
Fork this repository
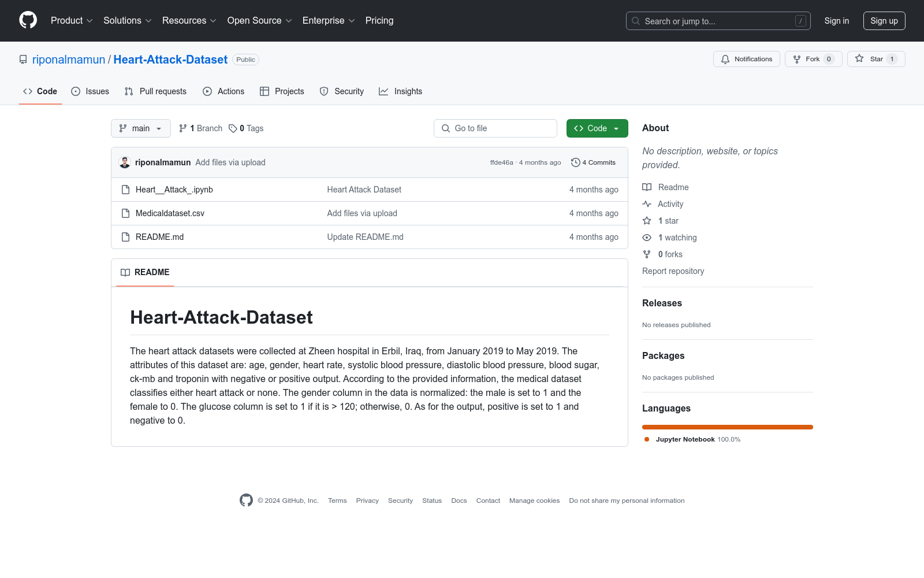[x=813, y=59]
